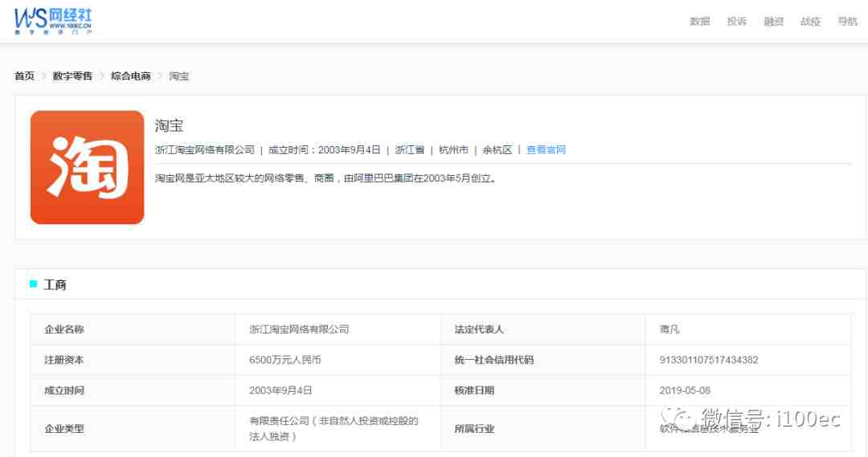Select the 淘宝 company title
This screenshot has width=868, height=457.
(x=169, y=125)
